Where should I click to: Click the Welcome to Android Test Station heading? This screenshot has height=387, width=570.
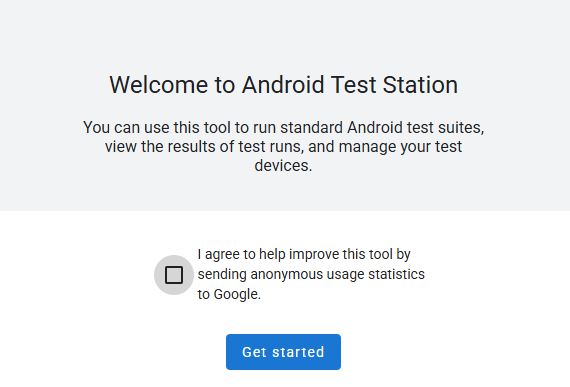click(284, 85)
